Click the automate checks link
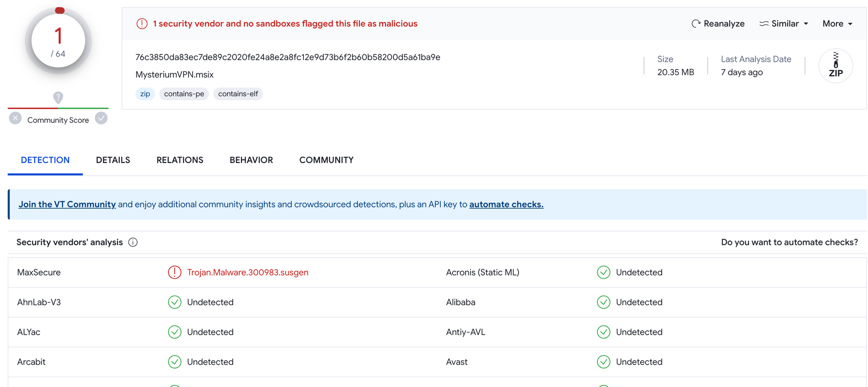 pos(506,204)
